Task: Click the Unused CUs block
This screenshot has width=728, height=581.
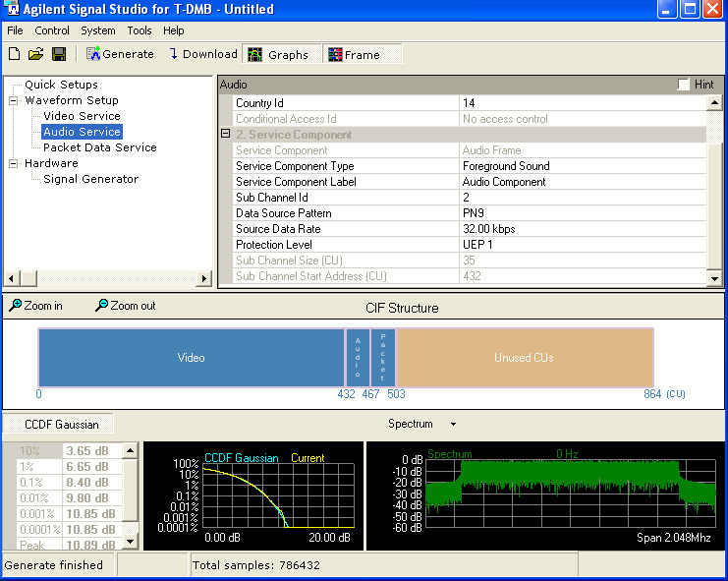Action: (525, 358)
